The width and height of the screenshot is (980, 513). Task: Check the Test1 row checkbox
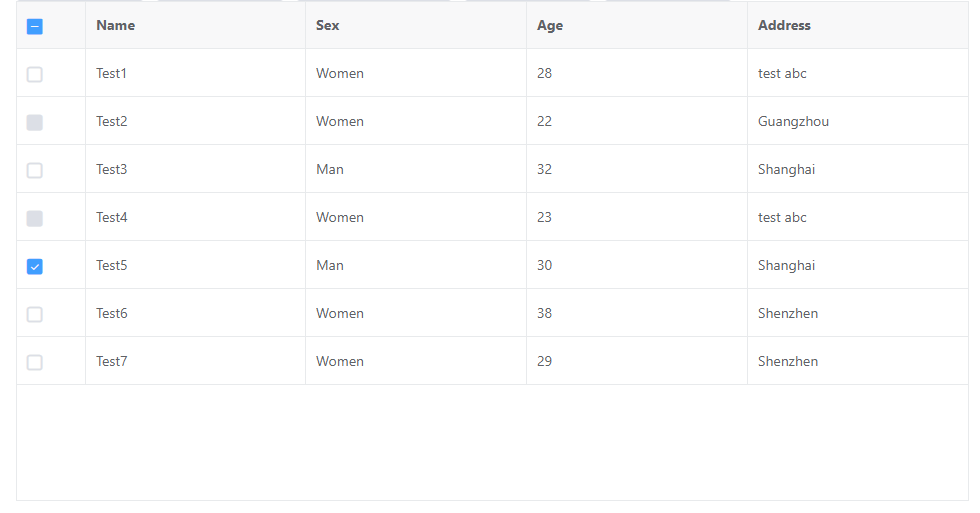(35, 75)
